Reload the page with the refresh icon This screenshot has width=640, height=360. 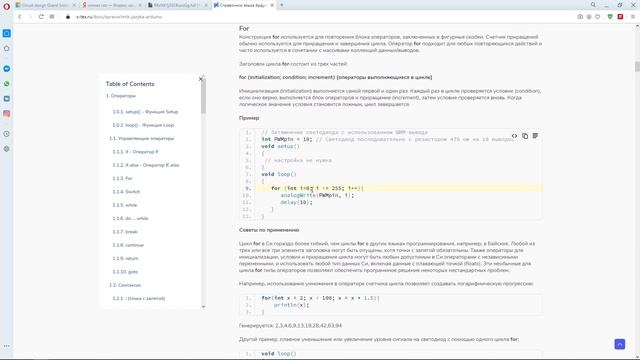(41, 17)
